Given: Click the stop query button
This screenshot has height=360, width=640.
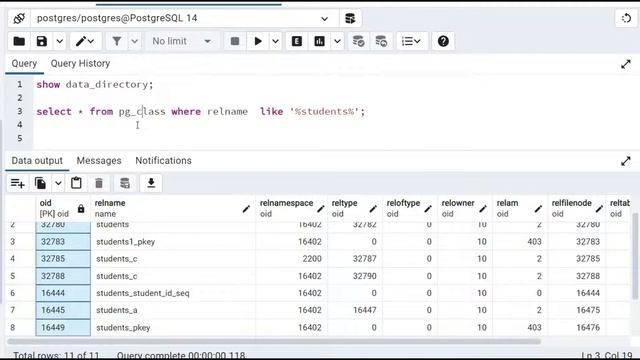Looking at the screenshot, I should coord(235,41).
